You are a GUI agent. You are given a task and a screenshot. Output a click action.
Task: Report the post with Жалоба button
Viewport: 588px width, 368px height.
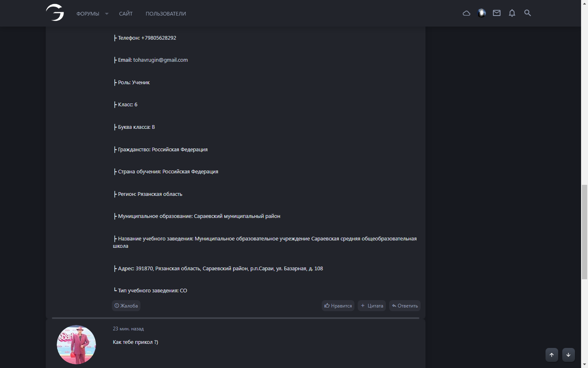point(126,306)
